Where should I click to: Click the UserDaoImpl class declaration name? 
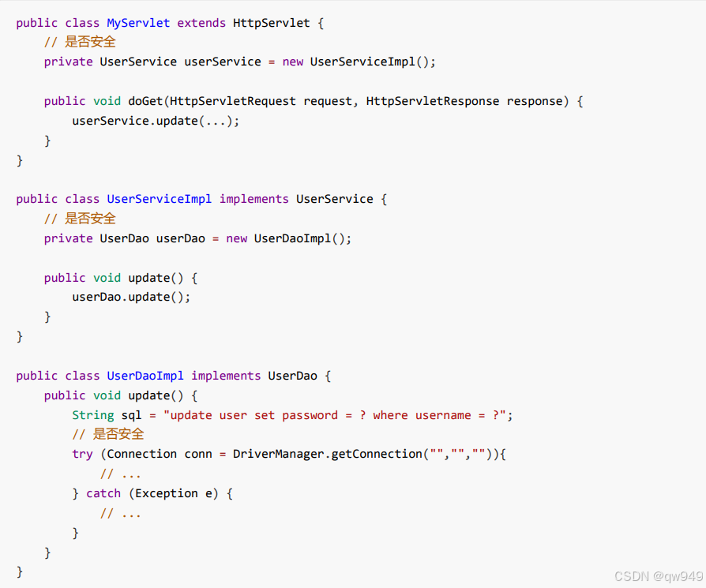point(145,376)
